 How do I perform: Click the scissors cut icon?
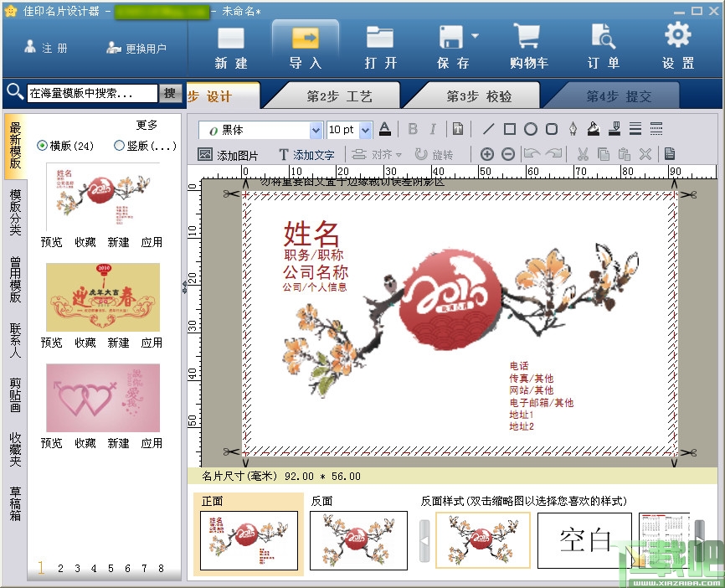point(583,154)
